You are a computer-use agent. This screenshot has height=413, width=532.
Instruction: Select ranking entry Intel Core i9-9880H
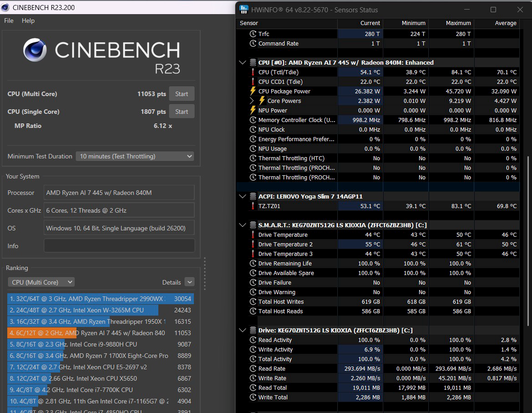coord(101,344)
